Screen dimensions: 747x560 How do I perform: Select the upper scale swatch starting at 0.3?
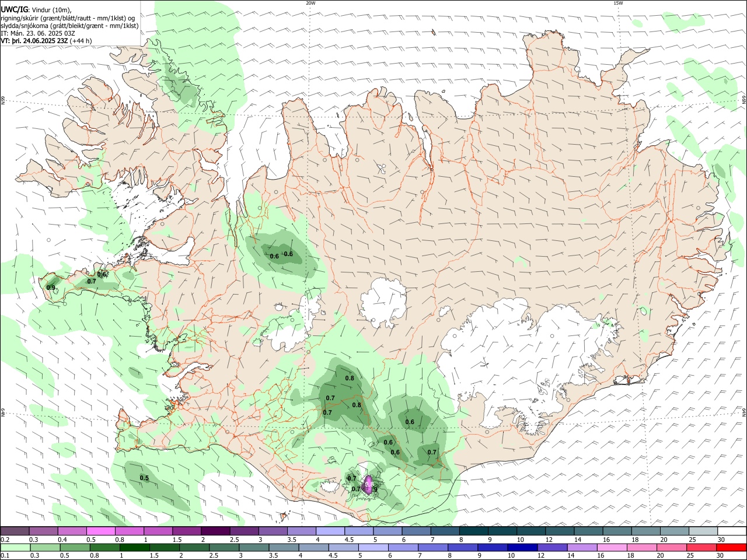[x=43, y=531]
